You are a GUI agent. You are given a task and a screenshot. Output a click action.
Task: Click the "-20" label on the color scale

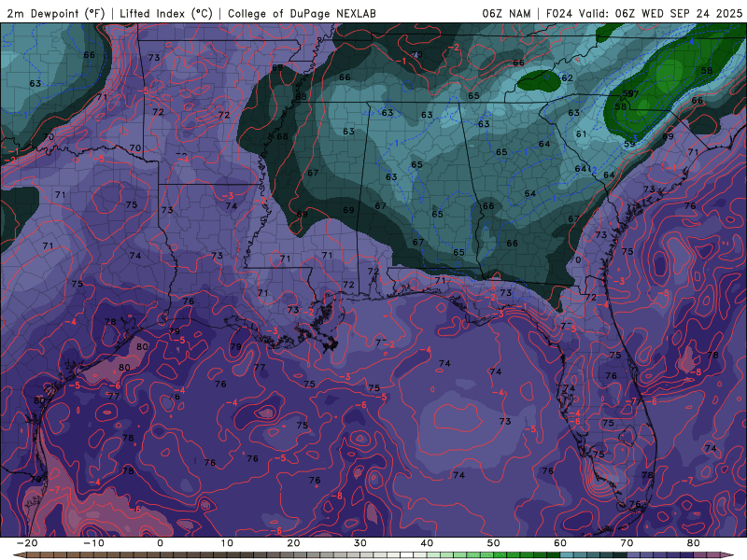click(x=27, y=543)
